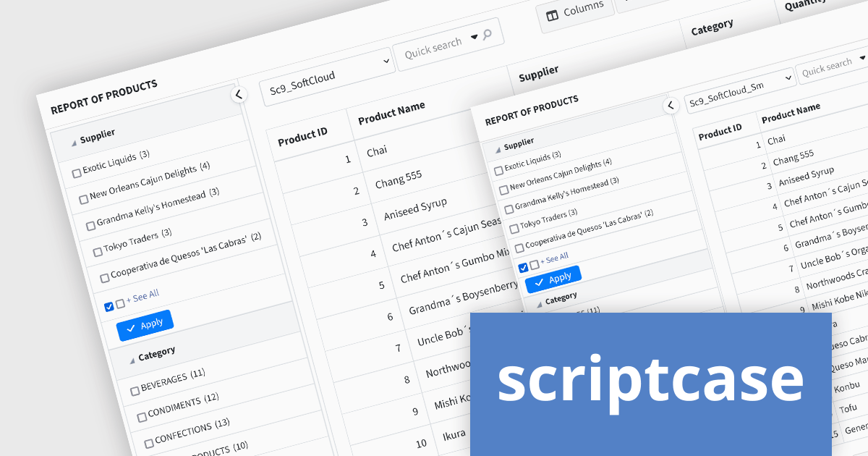Select Chang 555 in the small report
868x456 pixels.
793,157
